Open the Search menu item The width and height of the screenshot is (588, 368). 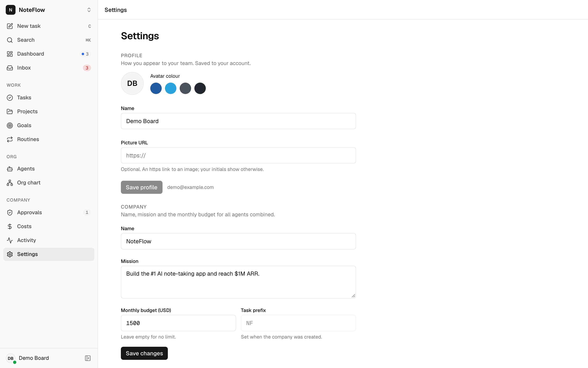coord(49,40)
